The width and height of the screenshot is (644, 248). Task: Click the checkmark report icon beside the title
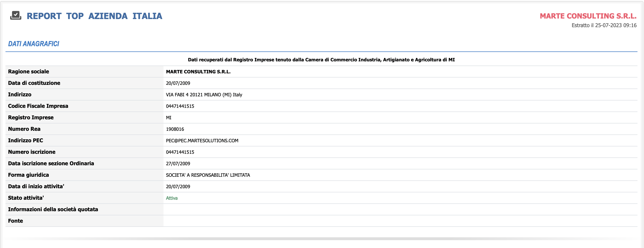(16, 16)
